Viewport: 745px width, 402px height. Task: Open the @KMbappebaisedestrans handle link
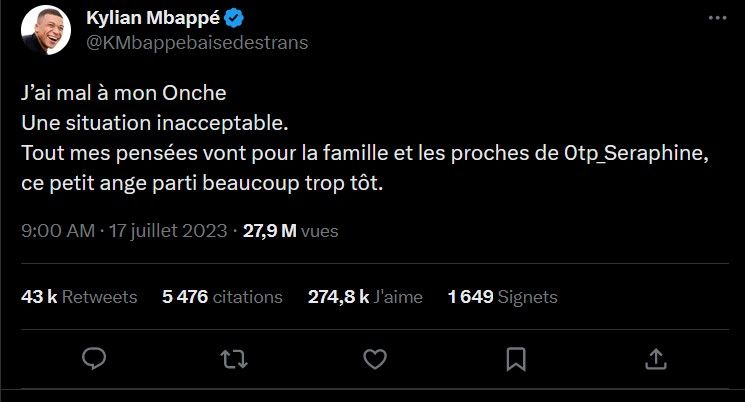198,43
